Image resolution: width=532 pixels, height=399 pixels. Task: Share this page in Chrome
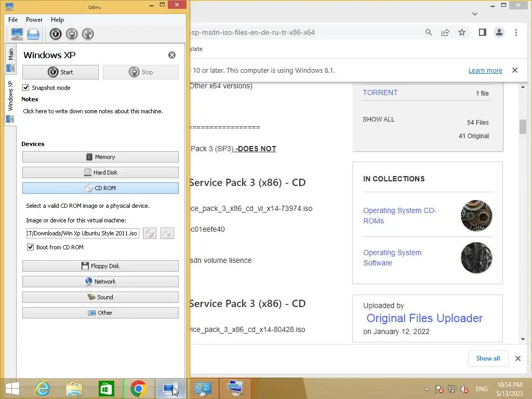445,32
